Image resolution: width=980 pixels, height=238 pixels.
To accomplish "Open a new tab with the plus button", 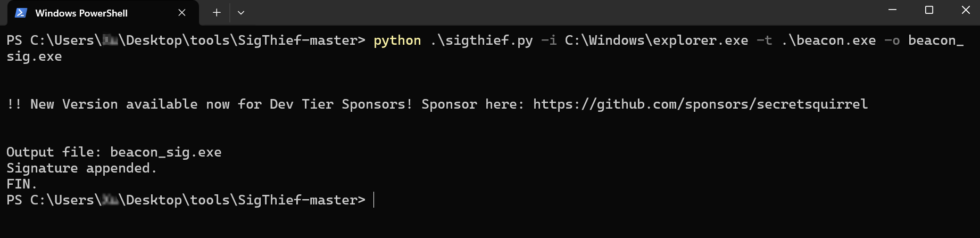I will click(217, 13).
